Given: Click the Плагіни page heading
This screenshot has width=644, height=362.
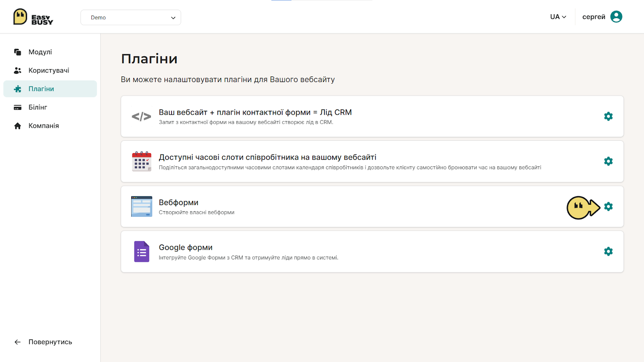Looking at the screenshot, I should coord(149,59).
